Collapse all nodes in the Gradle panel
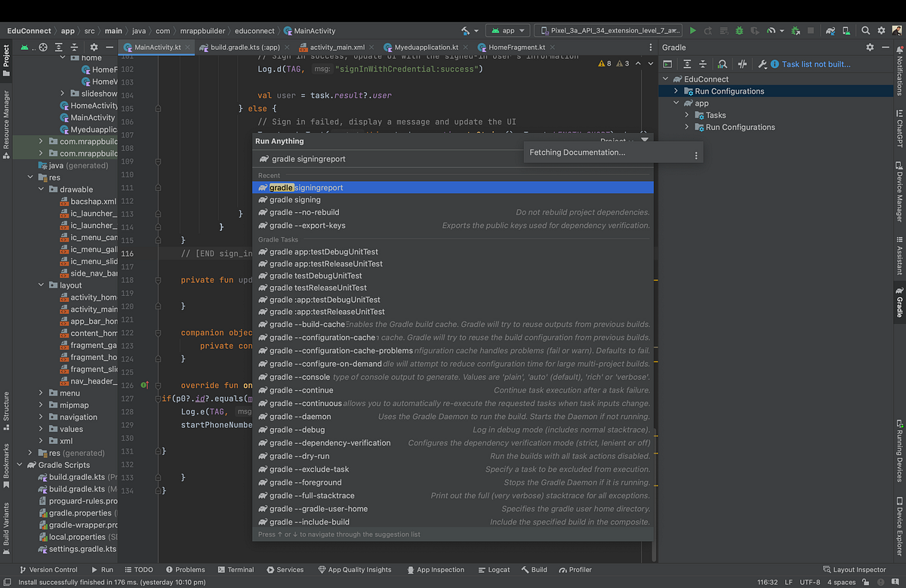The width and height of the screenshot is (906, 588). 704,64
